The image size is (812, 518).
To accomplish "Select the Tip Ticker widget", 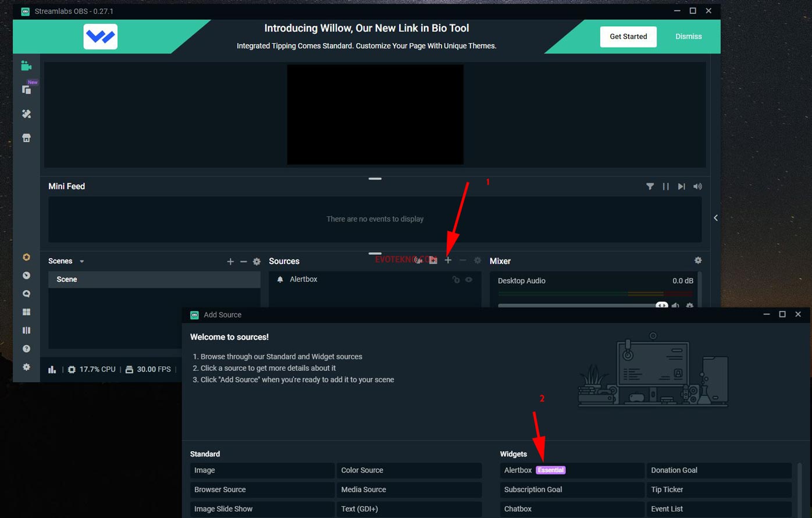I will point(719,490).
